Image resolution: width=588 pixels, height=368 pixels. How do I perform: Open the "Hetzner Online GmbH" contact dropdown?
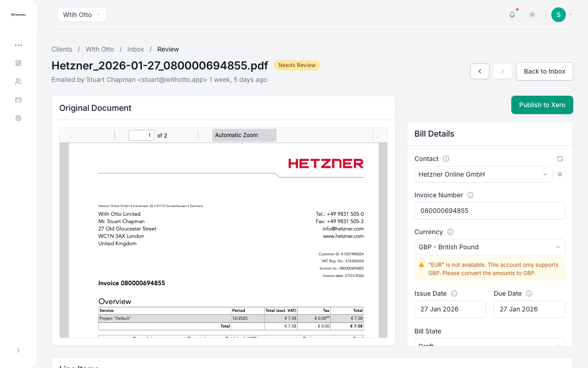click(x=483, y=174)
